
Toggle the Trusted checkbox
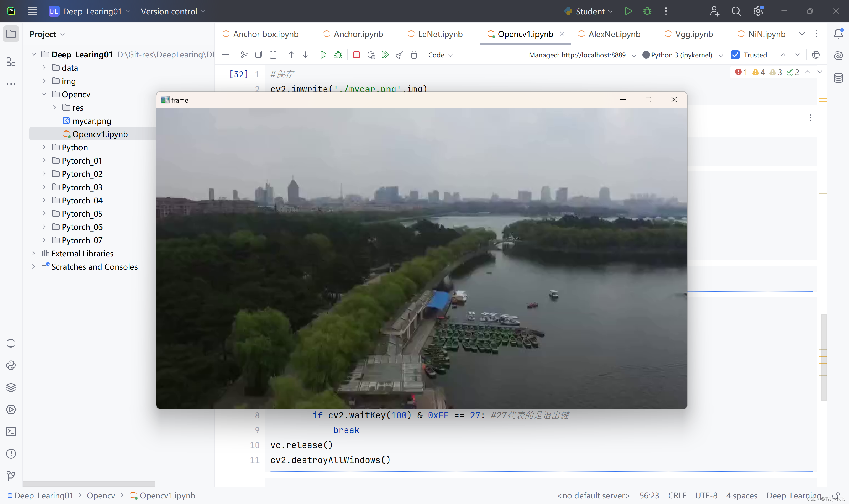[735, 55]
